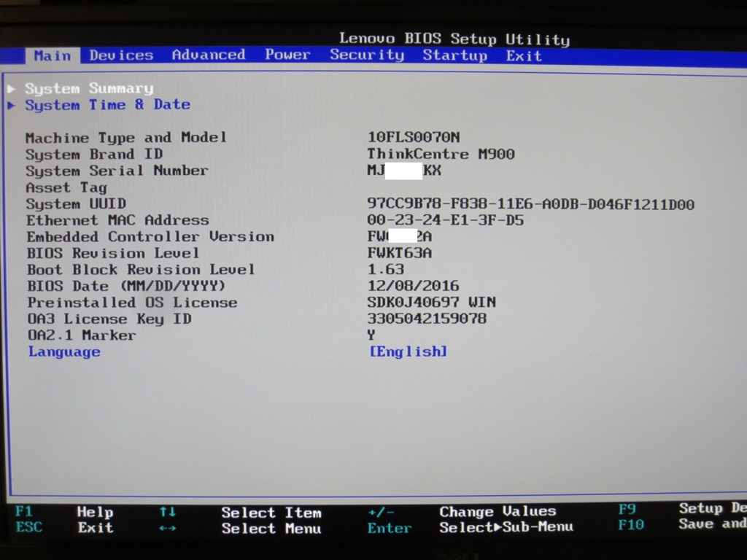Go to the Power tab
This screenshot has height=560, width=747.
(x=287, y=54)
